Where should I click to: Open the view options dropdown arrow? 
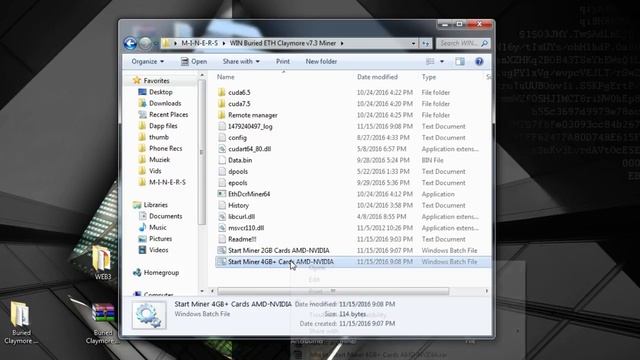pyautogui.click(x=442, y=62)
